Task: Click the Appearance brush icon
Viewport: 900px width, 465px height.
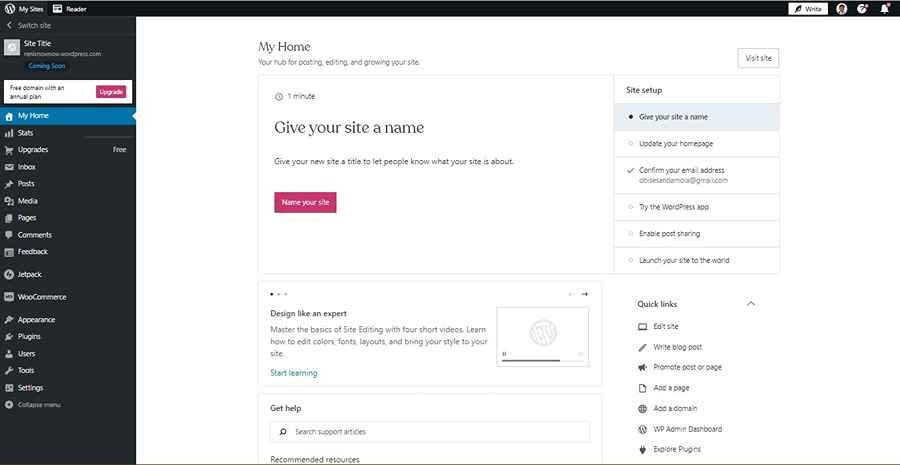Action: point(9,320)
